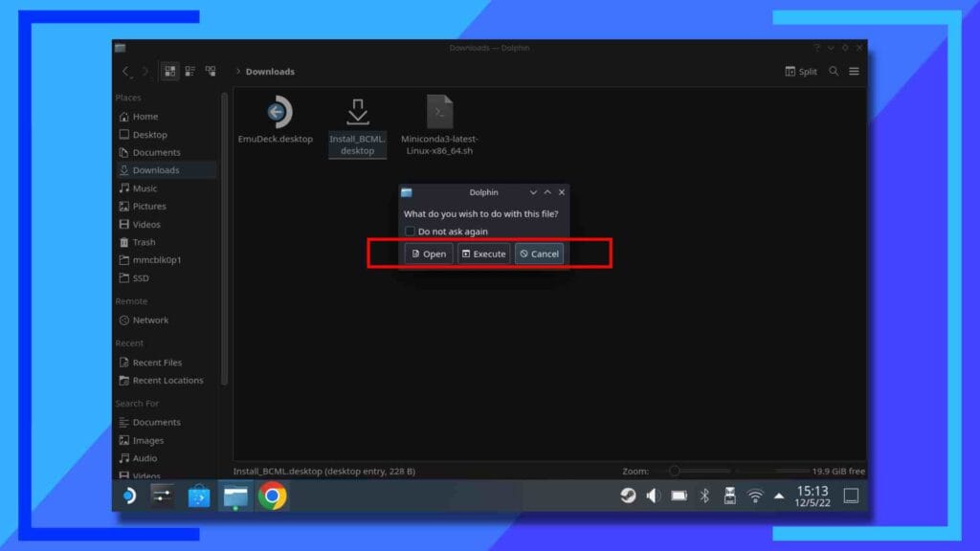Select Downloads in Places sidebar
Screen dimensions: 980x551
pos(167,170)
